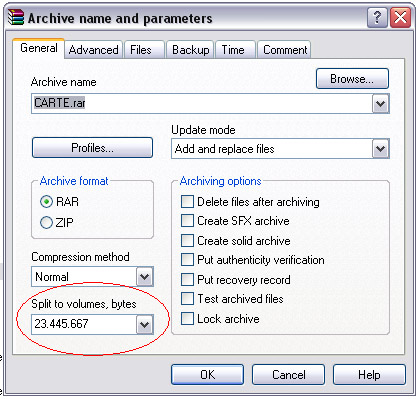Click the question mark help button
This screenshot has width=418, height=399.
point(377,17)
